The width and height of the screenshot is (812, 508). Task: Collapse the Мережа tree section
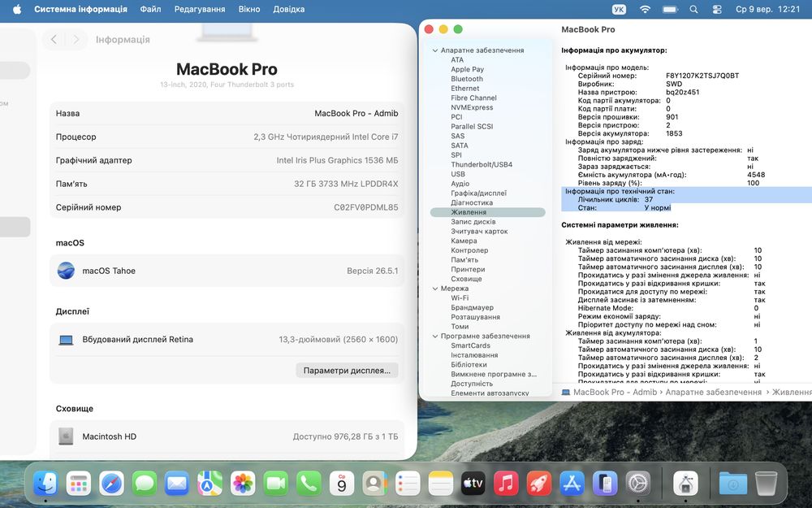point(435,289)
